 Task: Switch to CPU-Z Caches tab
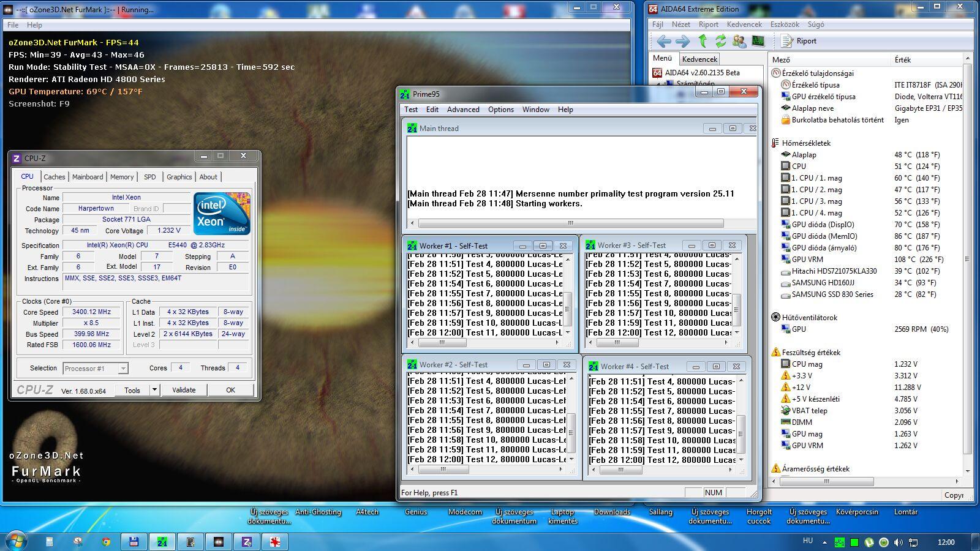[x=55, y=177]
